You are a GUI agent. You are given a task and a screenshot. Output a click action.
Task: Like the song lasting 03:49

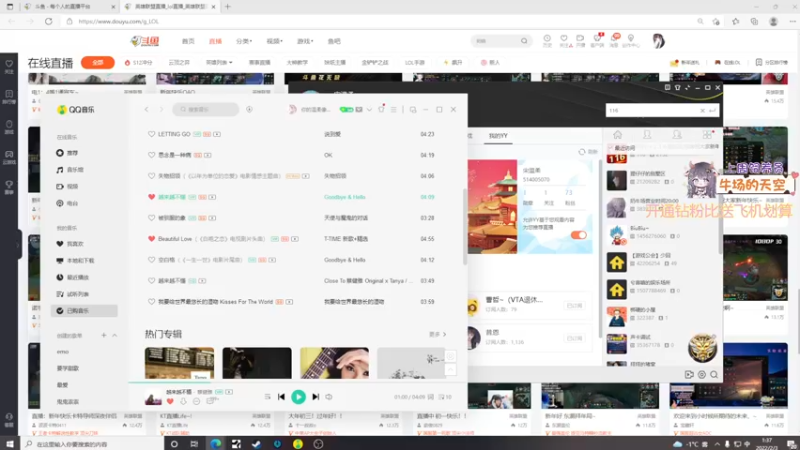(x=151, y=281)
